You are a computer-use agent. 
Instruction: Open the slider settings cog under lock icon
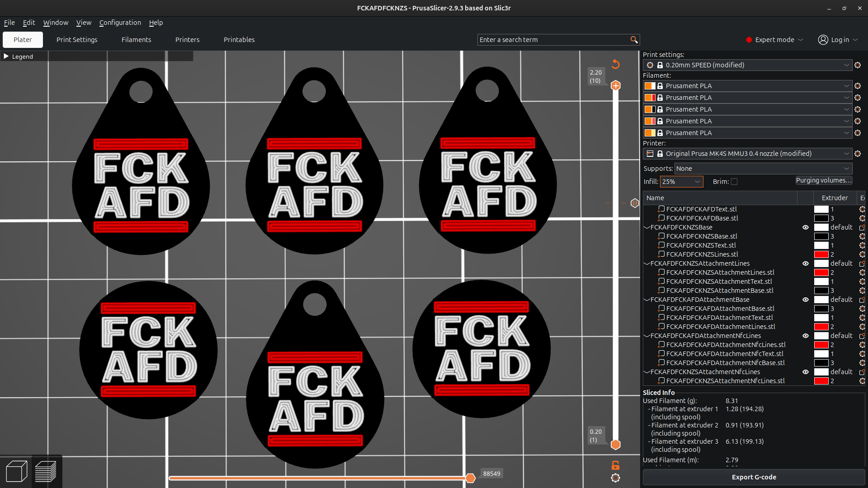(615, 478)
